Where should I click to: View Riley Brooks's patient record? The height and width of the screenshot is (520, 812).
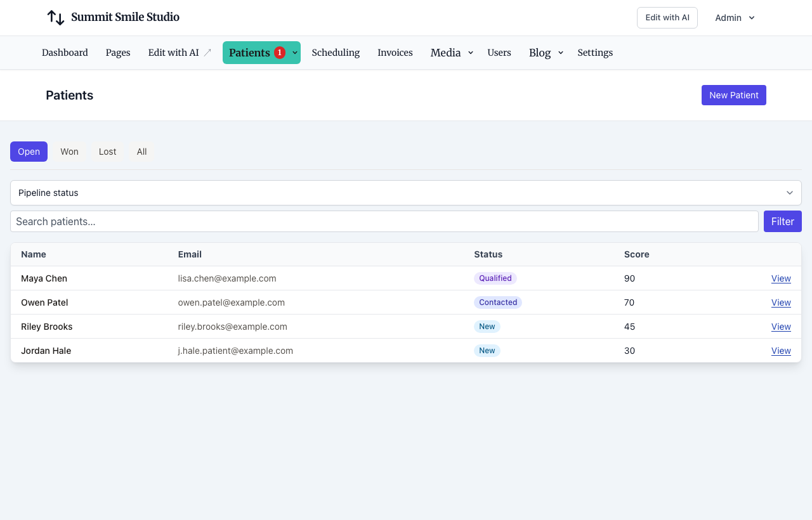pos(781,327)
